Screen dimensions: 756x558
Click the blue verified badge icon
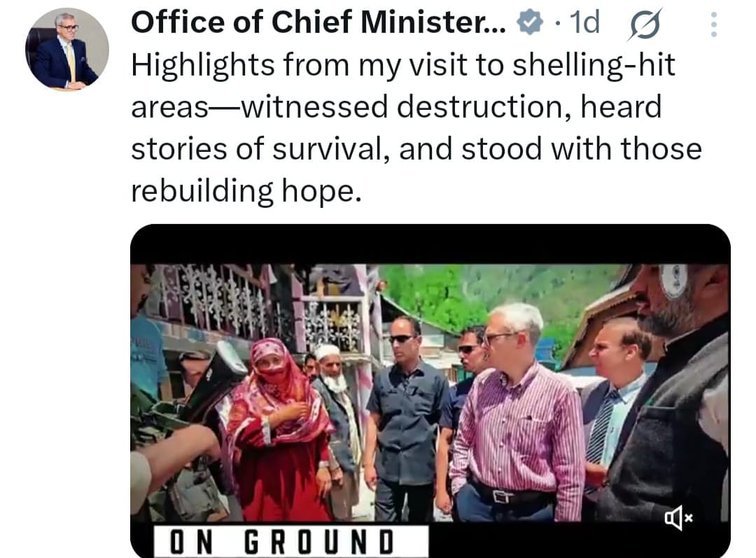[x=530, y=22]
